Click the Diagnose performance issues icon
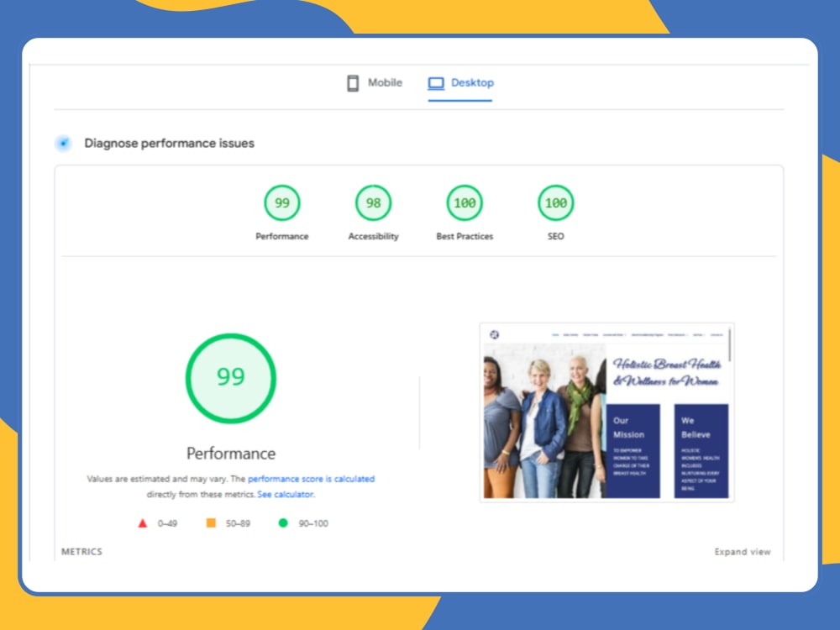The width and height of the screenshot is (840, 630). click(x=63, y=143)
